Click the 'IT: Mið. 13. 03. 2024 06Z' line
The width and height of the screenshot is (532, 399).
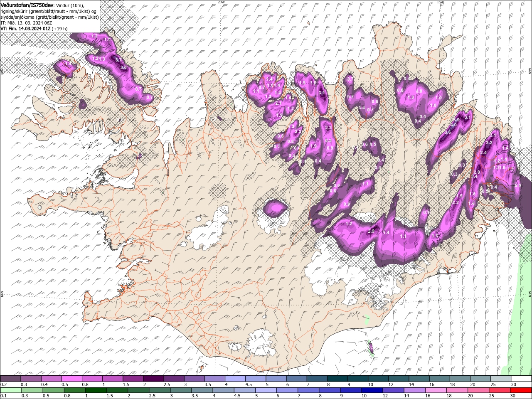[26, 23]
